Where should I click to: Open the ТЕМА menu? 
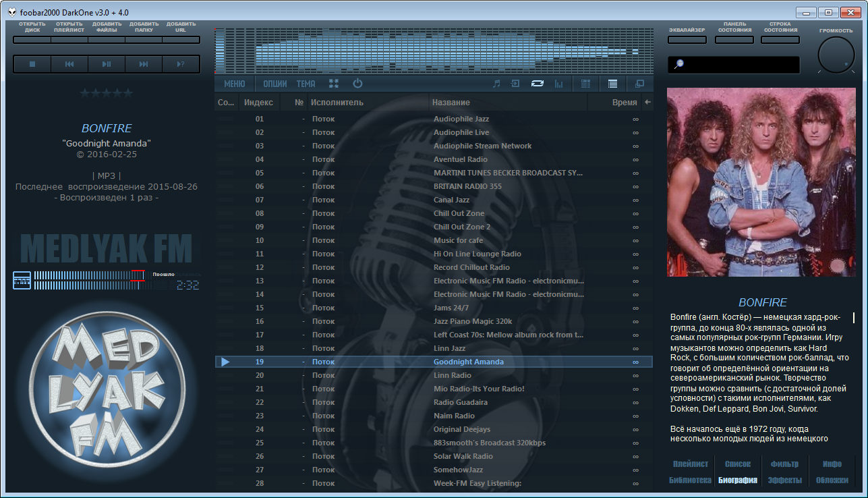pos(306,84)
